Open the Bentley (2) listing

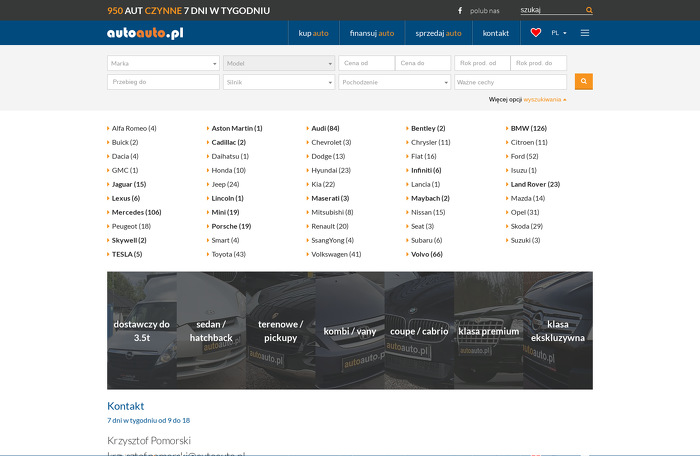[428, 128]
